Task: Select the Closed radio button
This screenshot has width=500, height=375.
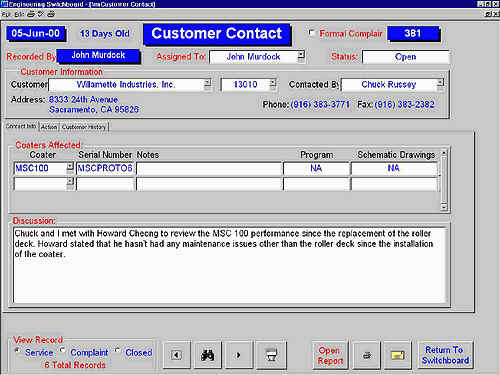Action: [x=117, y=351]
